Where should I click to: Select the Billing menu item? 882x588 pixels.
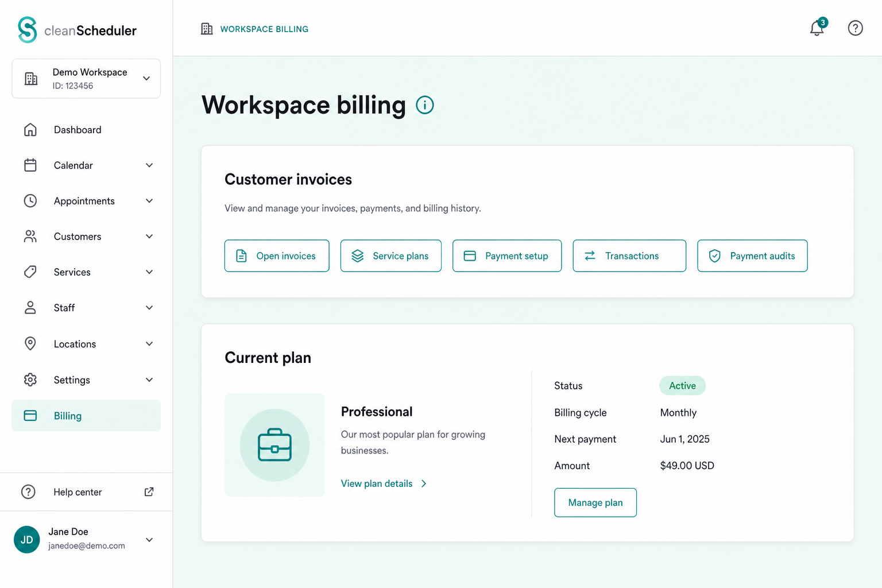pos(86,416)
